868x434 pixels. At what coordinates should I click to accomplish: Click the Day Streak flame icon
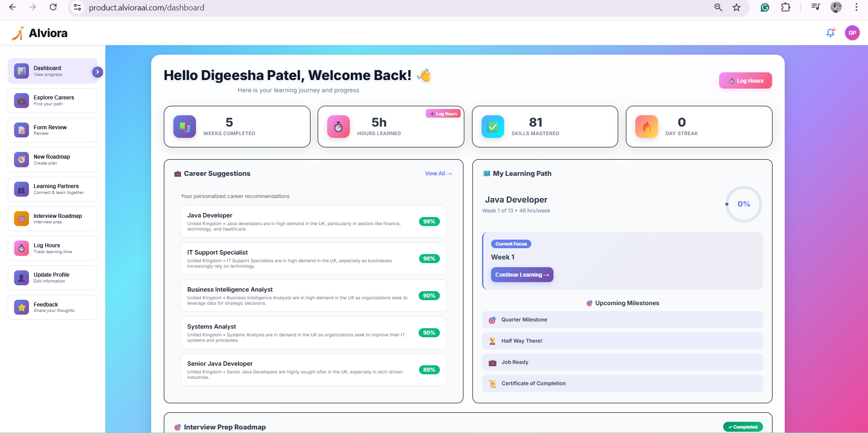[647, 127]
